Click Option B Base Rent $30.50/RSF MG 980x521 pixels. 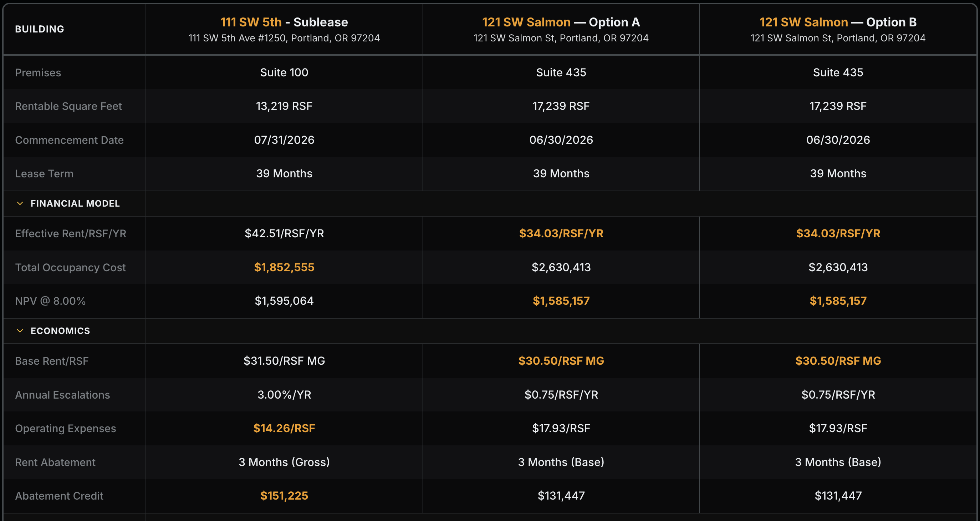tap(838, 361)
